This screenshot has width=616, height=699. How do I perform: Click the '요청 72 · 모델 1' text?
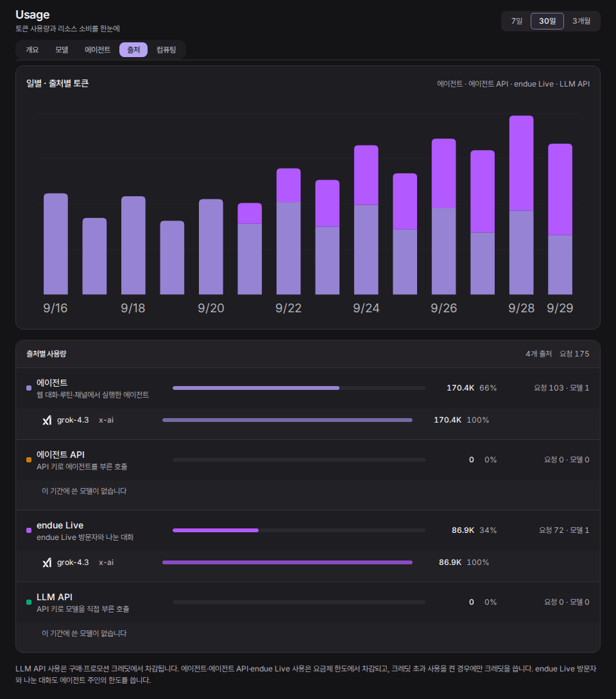(564, 530)
